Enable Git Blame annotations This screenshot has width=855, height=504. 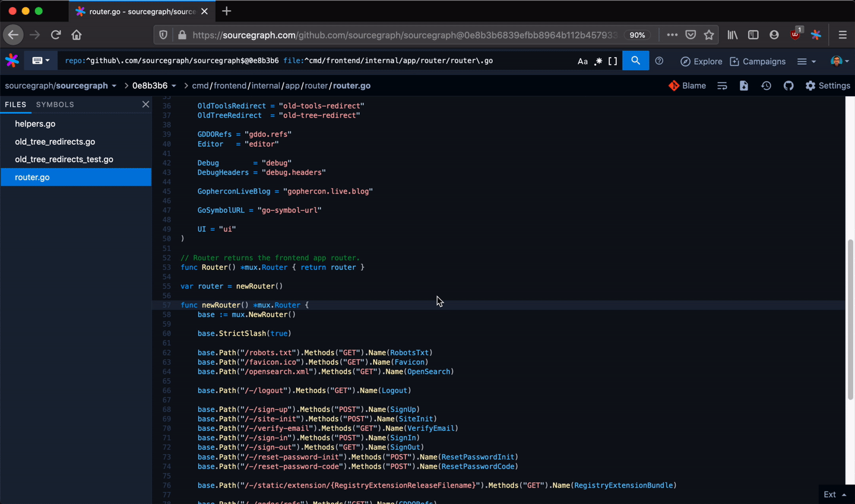click(x=687, y=85)
